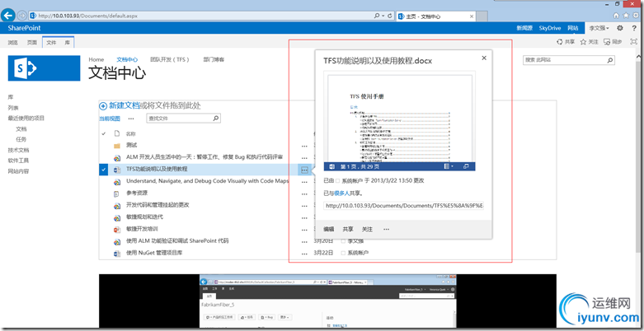644x331 pixels.
Task: Refresh the page with the reload icon
Action: coord(389,16)
